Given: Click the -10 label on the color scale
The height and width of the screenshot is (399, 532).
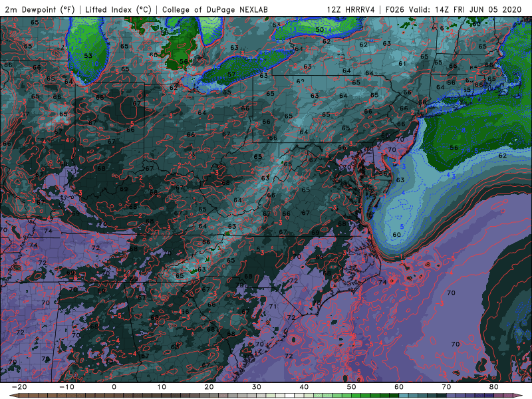Looking at the screenshot, I should 66,387.
